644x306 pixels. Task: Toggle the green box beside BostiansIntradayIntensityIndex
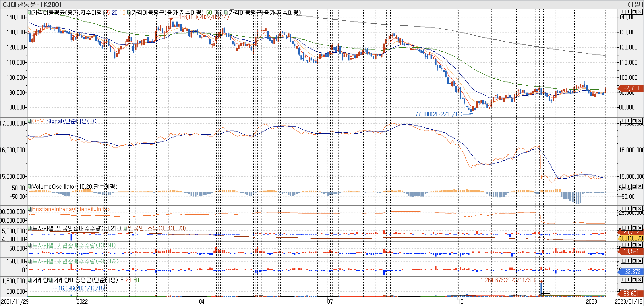(x=30, y=209)
